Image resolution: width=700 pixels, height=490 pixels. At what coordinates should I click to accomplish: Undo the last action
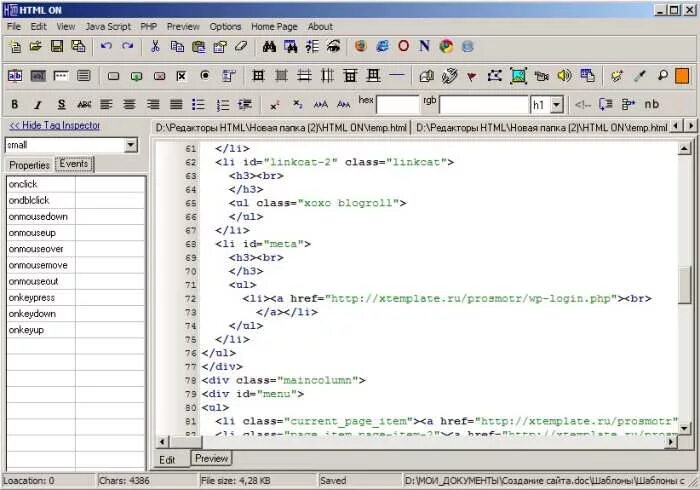[106, 46]
